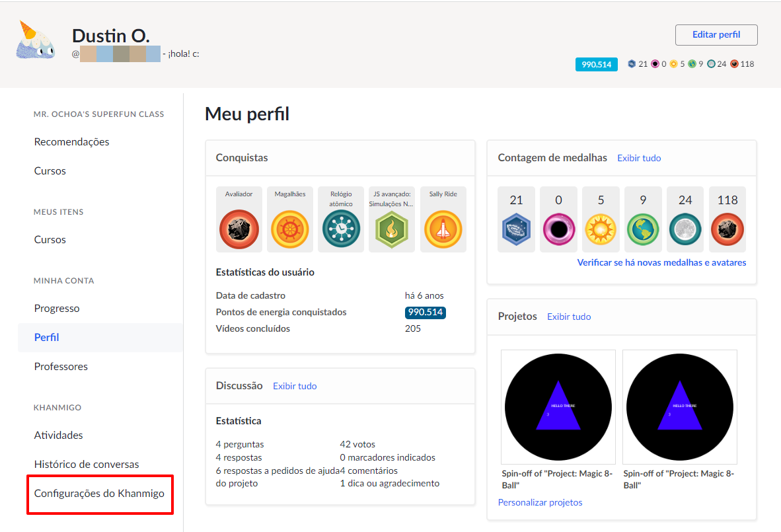Click the header black hole badge icon

pyautogui.click(x=655, y=63)
